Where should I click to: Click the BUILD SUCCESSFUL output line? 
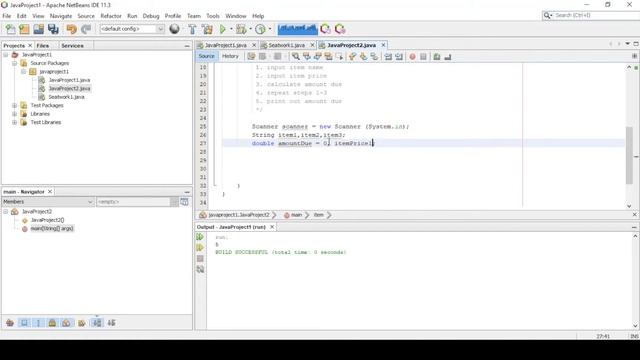281,252
